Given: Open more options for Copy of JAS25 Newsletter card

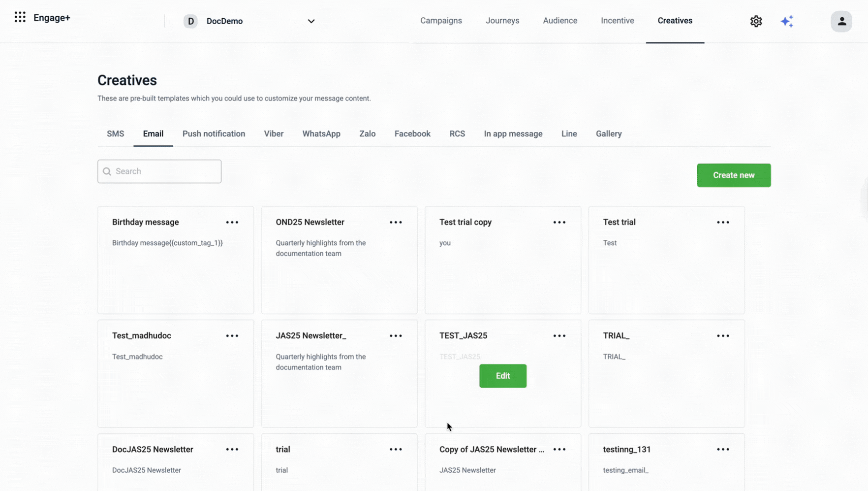Looking at the screenshot, I should point(559,450).
